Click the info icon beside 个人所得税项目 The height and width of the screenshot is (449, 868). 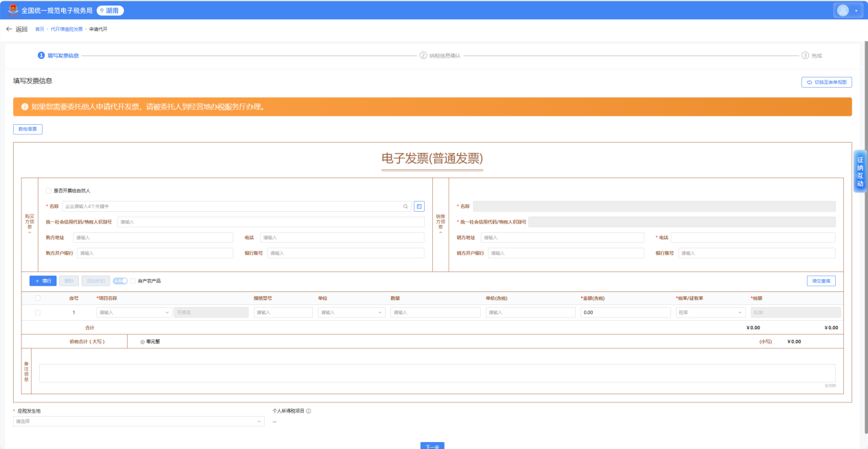309,411
